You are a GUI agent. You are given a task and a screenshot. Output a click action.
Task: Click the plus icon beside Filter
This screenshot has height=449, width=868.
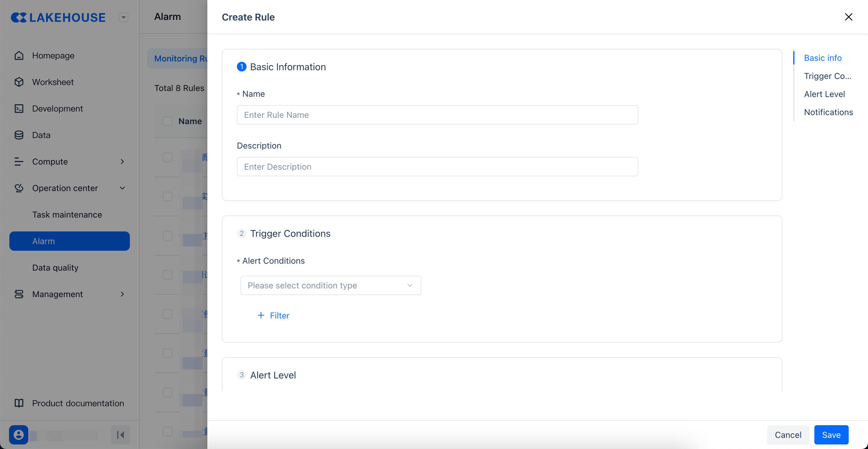tap(261, 315)
